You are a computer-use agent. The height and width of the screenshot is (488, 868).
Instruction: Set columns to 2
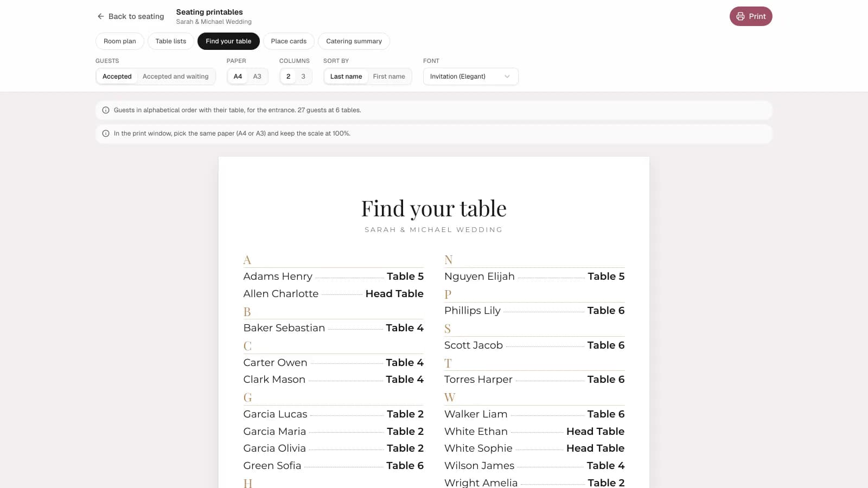click(x=288, y=76)
